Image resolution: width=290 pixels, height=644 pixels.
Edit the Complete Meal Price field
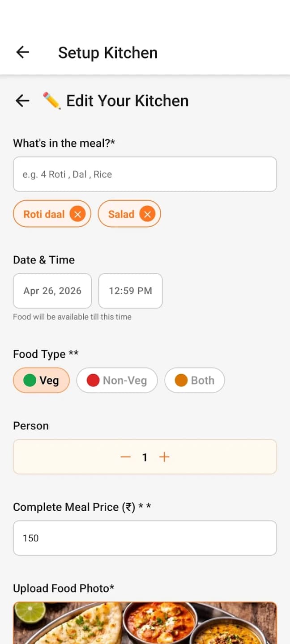(145, 538)
